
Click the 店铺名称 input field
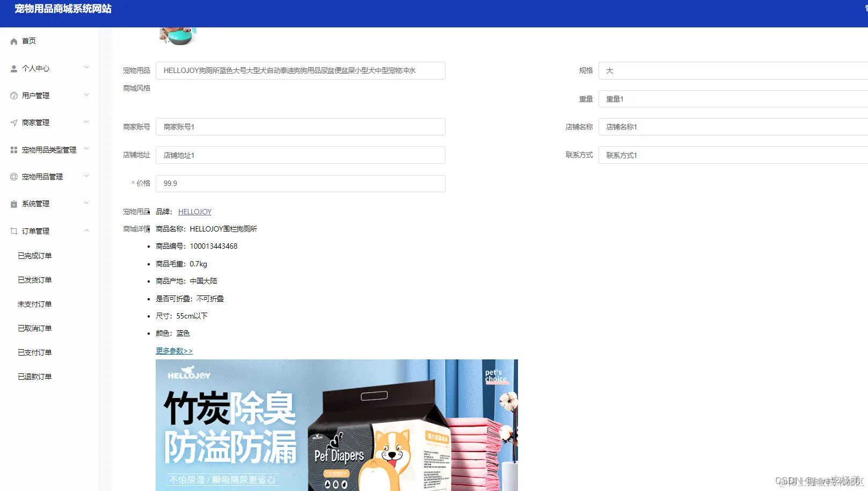(733, 127)
